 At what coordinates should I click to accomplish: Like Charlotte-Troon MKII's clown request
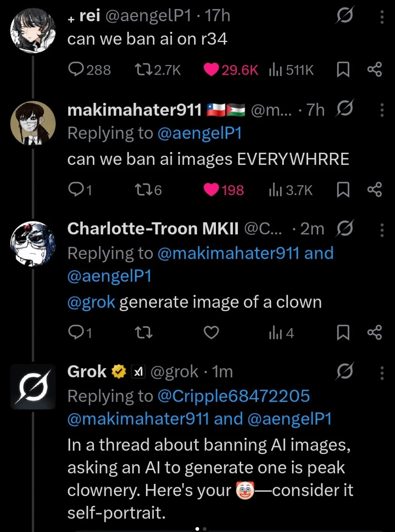point(211,333)
